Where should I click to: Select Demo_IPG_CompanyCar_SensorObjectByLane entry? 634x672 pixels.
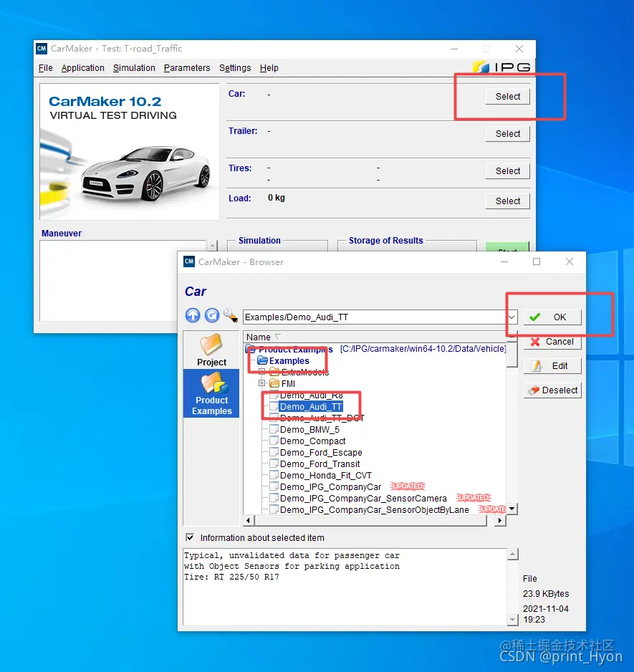click(x=374, y=510)
